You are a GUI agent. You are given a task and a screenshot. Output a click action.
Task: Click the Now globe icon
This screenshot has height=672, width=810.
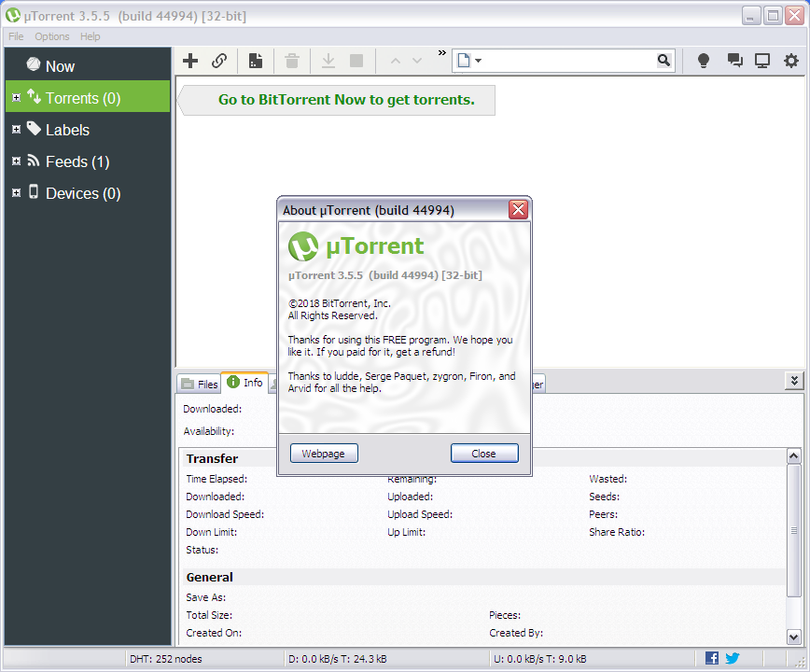click(x=34, y=64)
